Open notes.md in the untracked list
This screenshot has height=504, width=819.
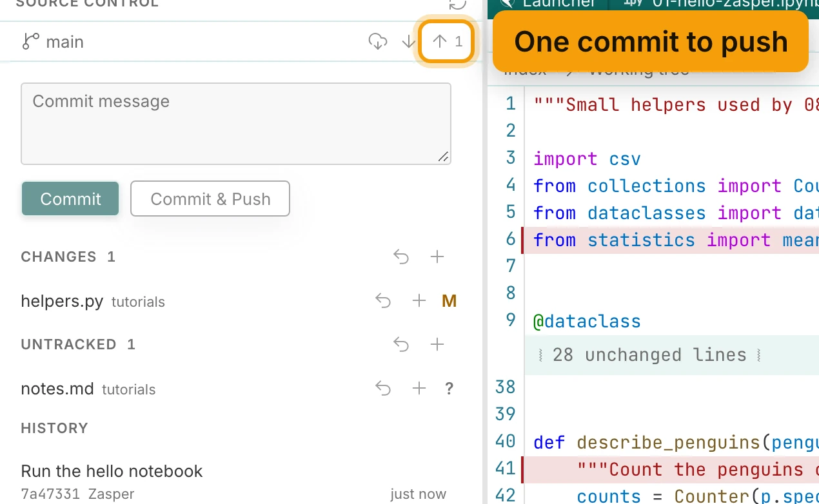(57, 389)
